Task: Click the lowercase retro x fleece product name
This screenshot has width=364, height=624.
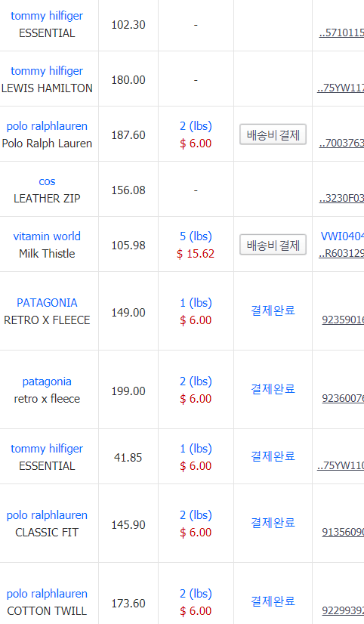Action: tap(47, 399)
